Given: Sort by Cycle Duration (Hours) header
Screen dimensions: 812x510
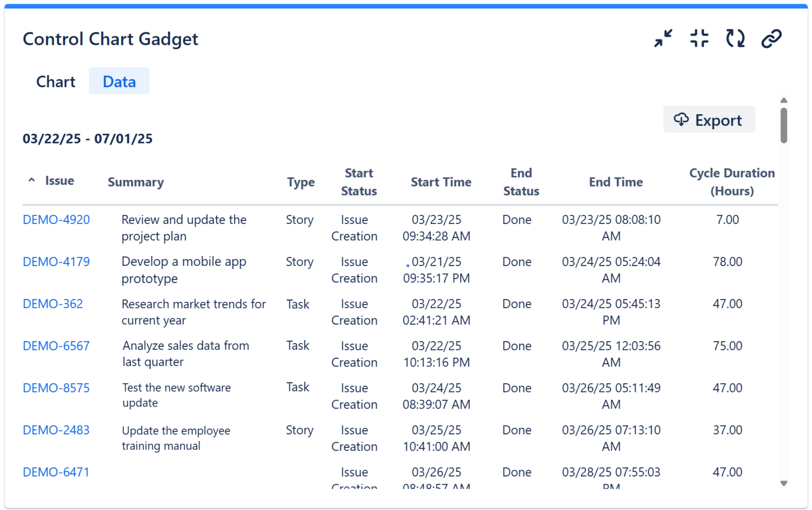Looking at the screenshot, I should (x=731, y=182).
